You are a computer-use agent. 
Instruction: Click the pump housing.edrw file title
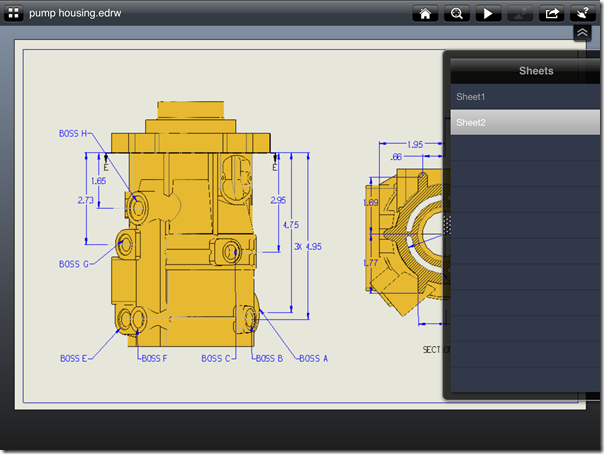tap(75, 13)
